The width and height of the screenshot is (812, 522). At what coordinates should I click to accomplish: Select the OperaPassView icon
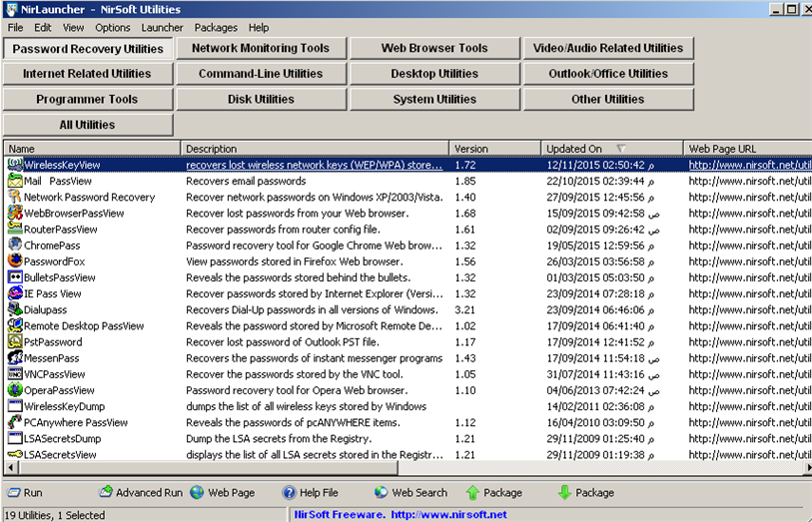[x=15, y=390]
